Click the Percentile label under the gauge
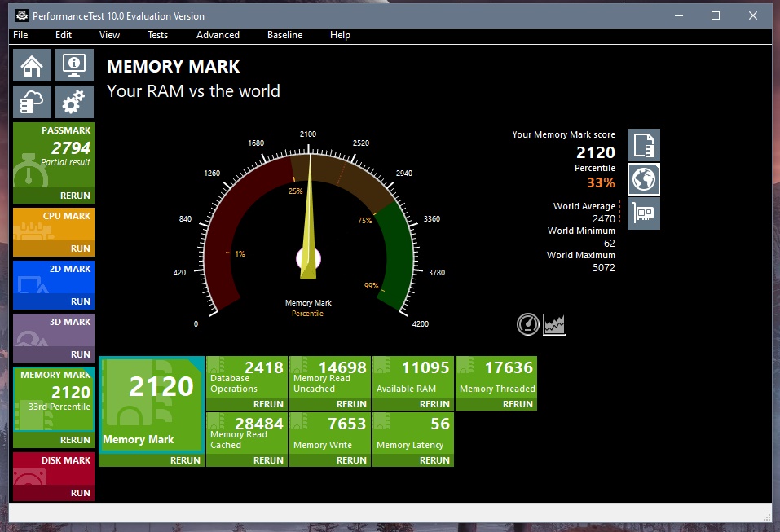Image resolution: width=780 pixels, height=532 pixels. (x=307, y=314)
